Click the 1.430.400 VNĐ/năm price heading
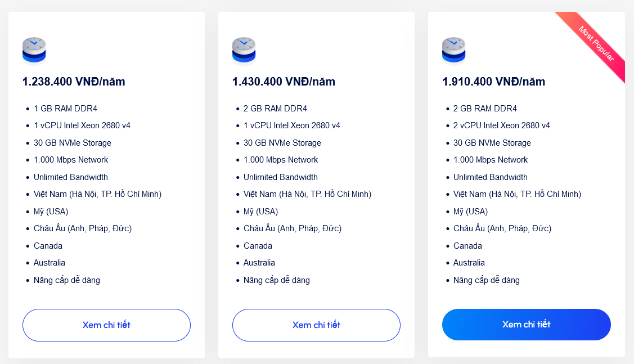 pyautogui.click(x=284, y=82)
